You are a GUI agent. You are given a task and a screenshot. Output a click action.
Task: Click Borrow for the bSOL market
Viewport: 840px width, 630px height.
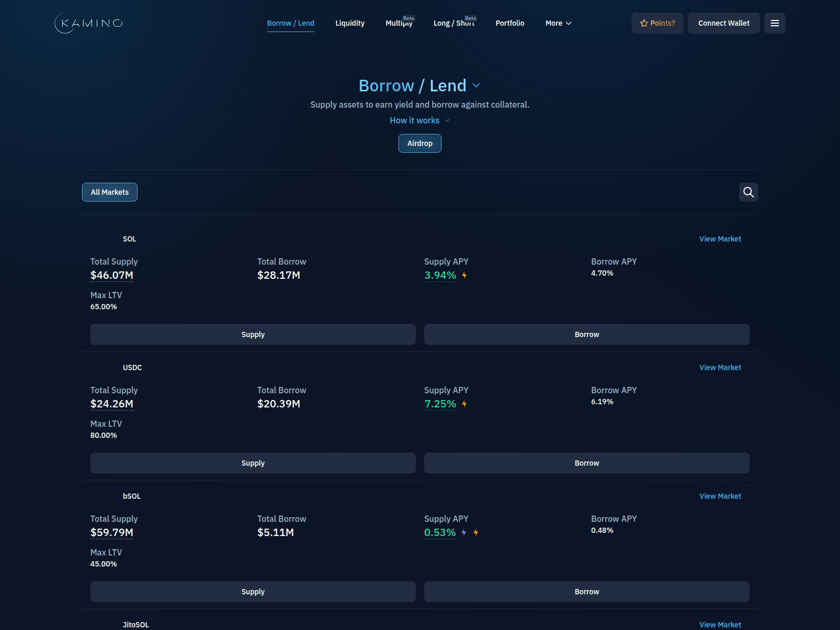587,592
